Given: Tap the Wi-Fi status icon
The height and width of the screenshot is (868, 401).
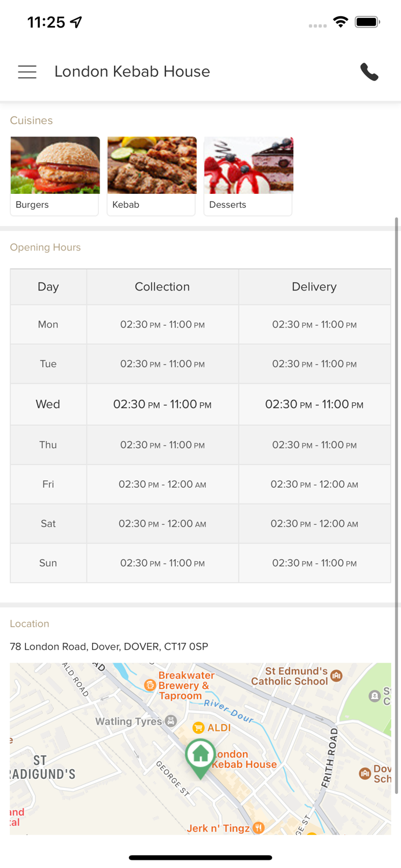Looking at the screenshot, I should click(x=341, y=22).
